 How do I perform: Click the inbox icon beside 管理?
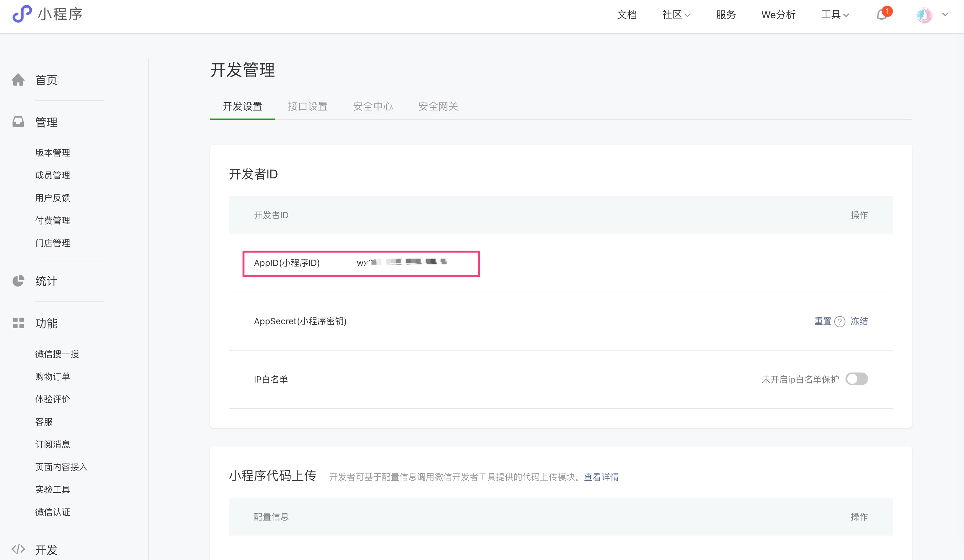tap(18, 122)
